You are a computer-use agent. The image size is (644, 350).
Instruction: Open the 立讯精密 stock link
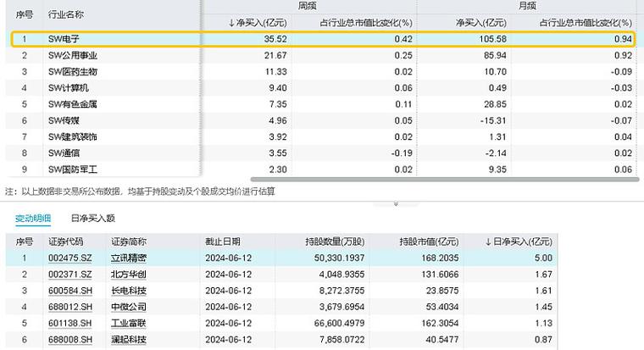tap(129, 258)
